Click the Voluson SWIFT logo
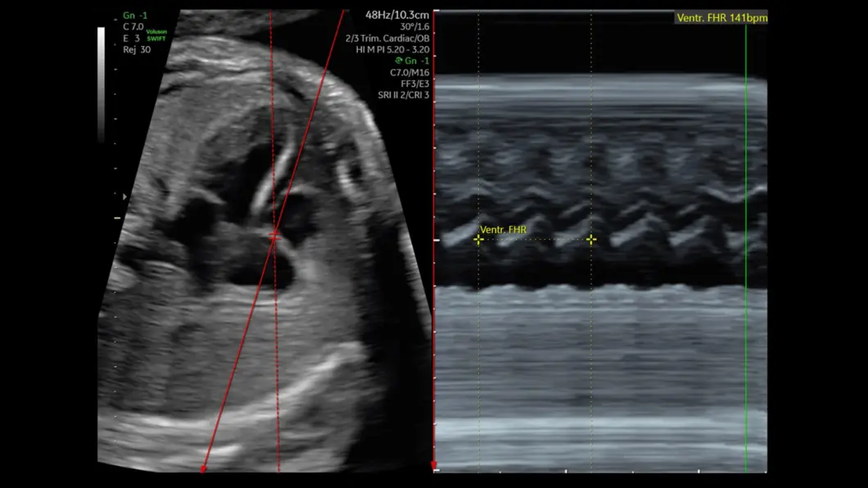Viewport: 868px width, 488px height. coord(156,34)
